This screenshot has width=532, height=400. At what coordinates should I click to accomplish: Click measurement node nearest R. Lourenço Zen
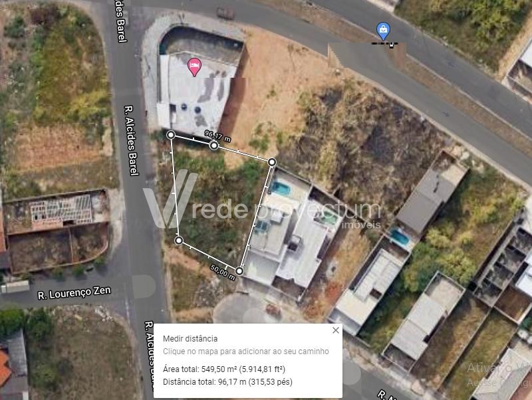click(179, 241)
